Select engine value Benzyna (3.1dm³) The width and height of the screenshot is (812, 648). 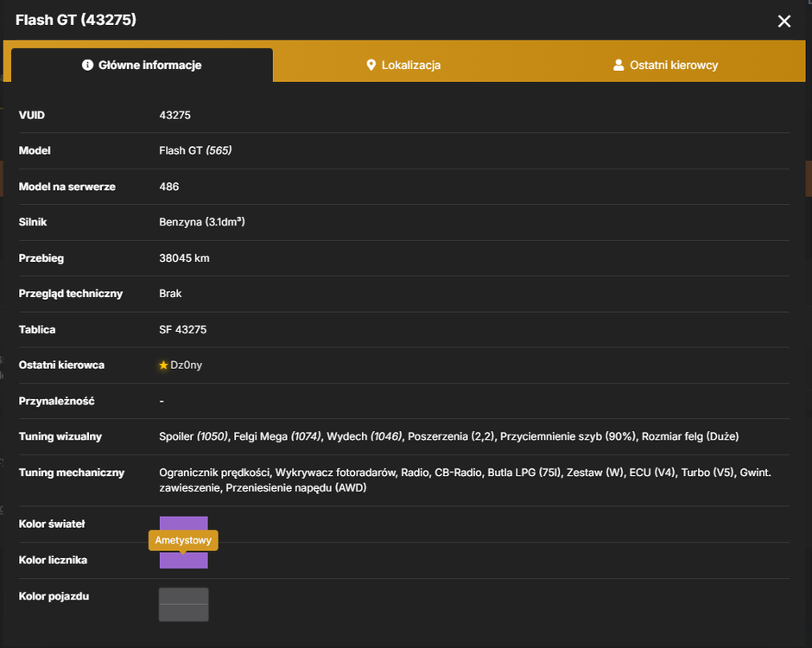202,222
